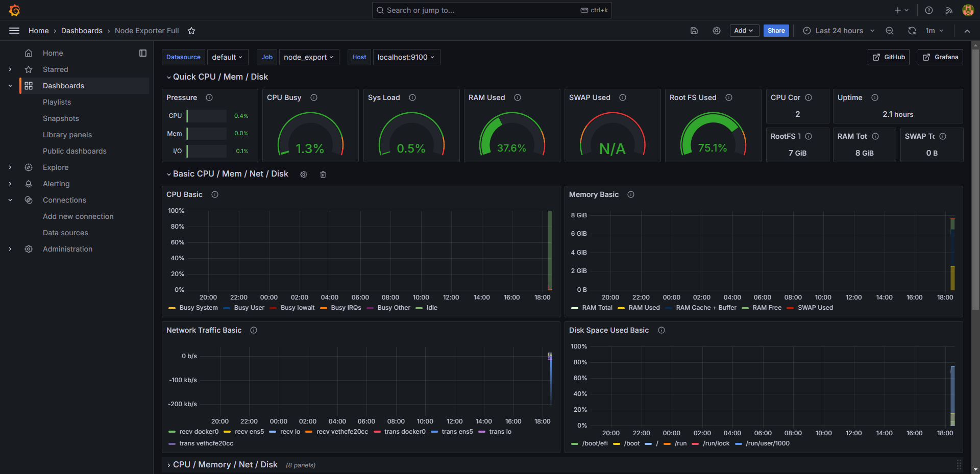This screenshot has width=980, height=474.
Task: Select Playlists in the sidebar
Action: (x=57, y=102)
